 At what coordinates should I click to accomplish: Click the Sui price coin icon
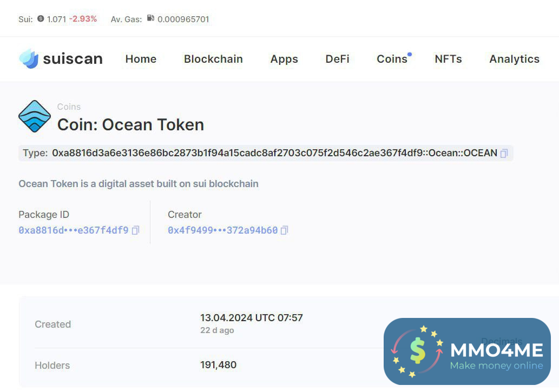tap(41, 18)
